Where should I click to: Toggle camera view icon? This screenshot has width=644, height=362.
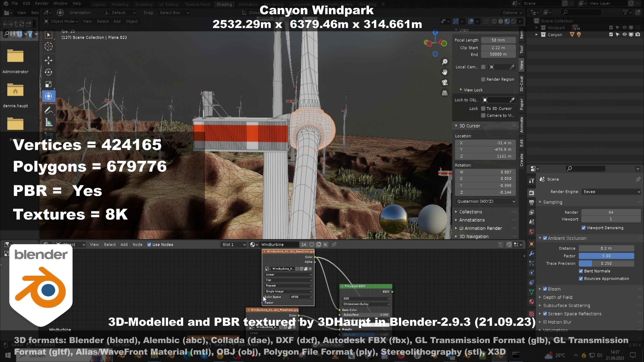[x=444, y=82]
